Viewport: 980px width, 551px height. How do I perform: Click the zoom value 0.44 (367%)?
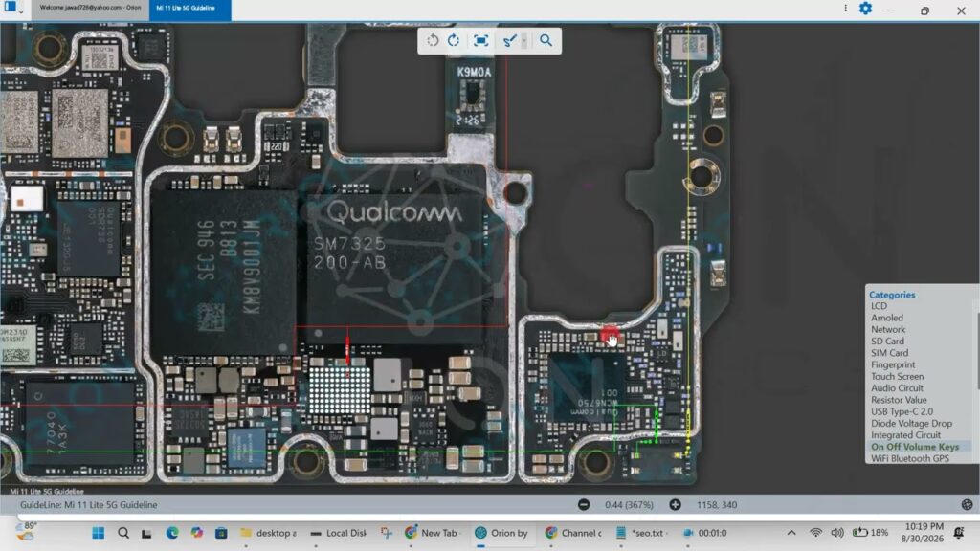click(x=629, y=505)
